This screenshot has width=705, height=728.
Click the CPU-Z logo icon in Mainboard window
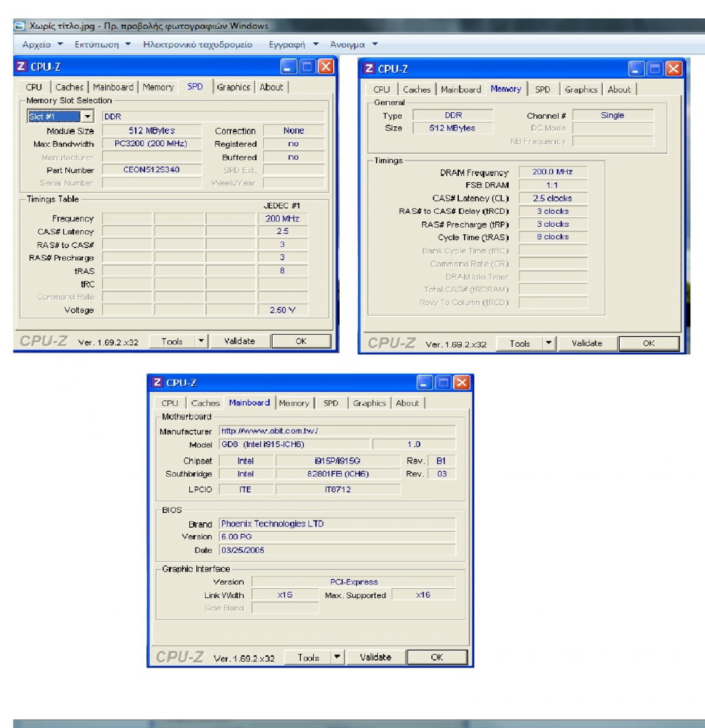tap(157, 382)
